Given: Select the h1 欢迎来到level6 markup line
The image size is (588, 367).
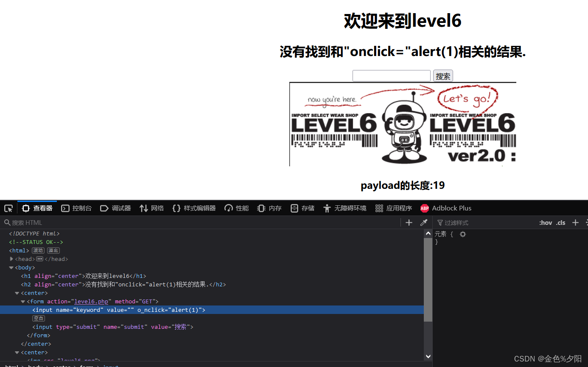Looking at the screenshot, I should pos(212,276).
